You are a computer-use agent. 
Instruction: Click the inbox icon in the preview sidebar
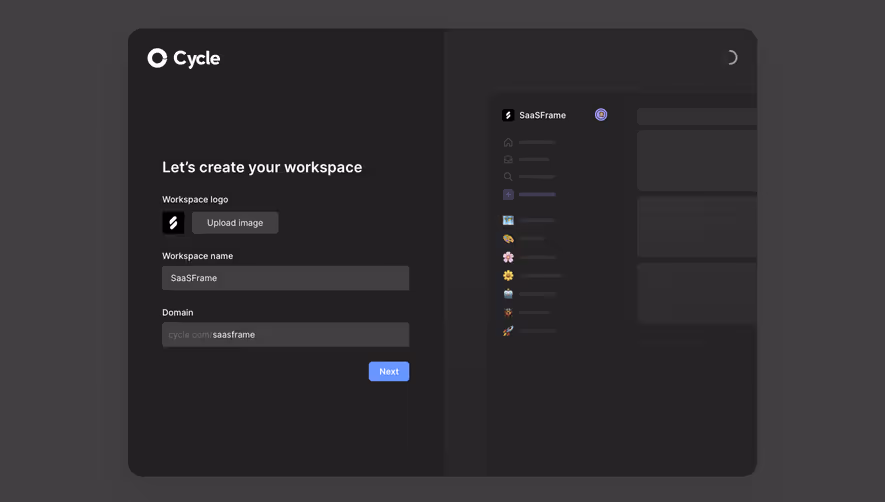pos(508,159)
